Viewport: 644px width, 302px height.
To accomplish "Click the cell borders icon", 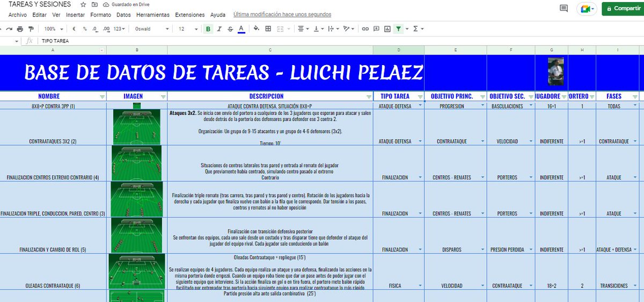I will tap(268, 28).
